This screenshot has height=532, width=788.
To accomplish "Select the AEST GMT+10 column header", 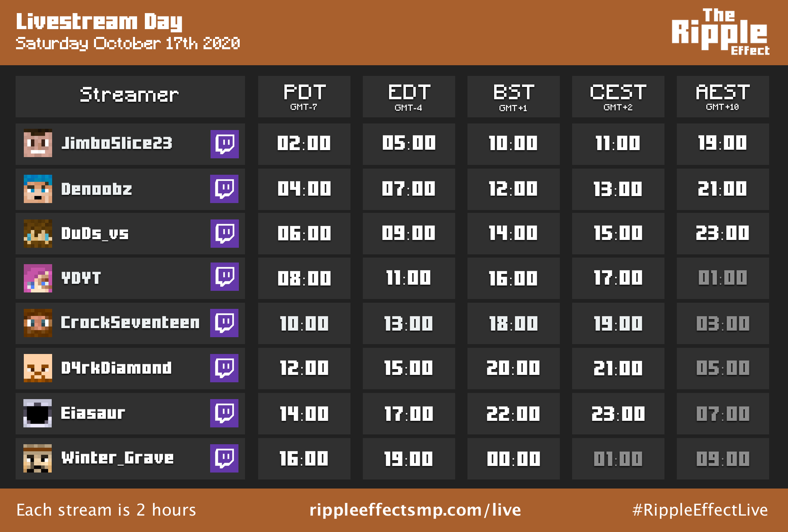I will 723,96.
